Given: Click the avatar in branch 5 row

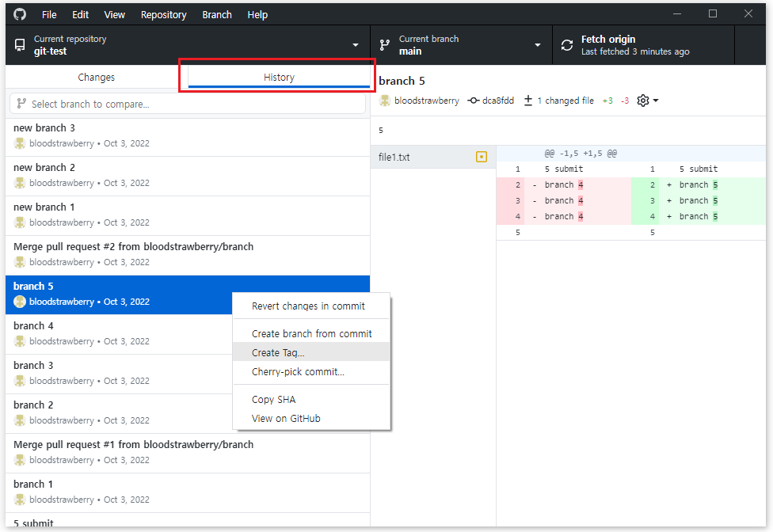Looking at the screenshot, I should (x=20, y=302).
